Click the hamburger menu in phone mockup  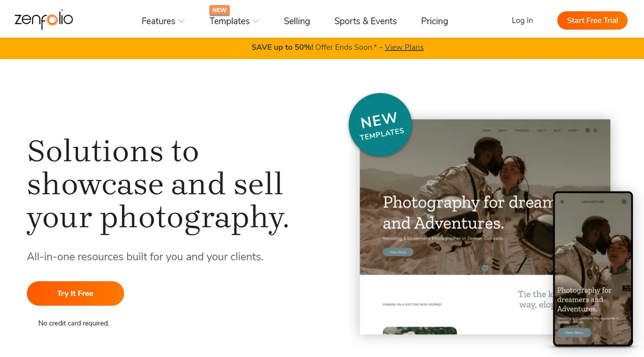pos(562,202)
